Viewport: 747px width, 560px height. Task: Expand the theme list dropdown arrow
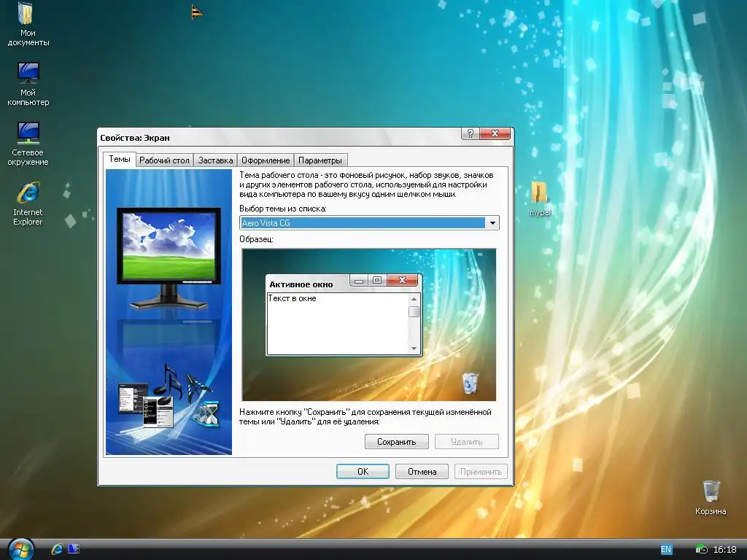click(x=492, y=223)
